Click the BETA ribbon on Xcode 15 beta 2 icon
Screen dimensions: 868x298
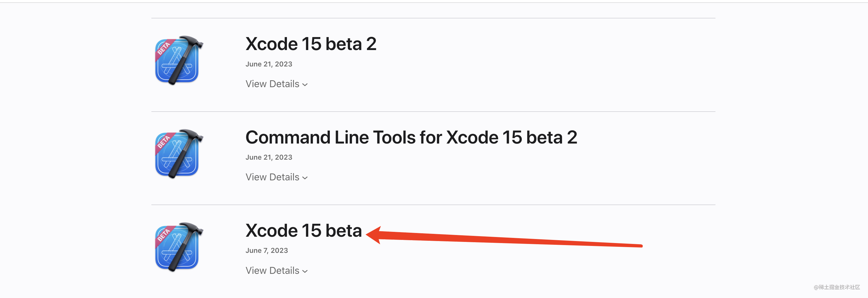(x=164, y=48)
